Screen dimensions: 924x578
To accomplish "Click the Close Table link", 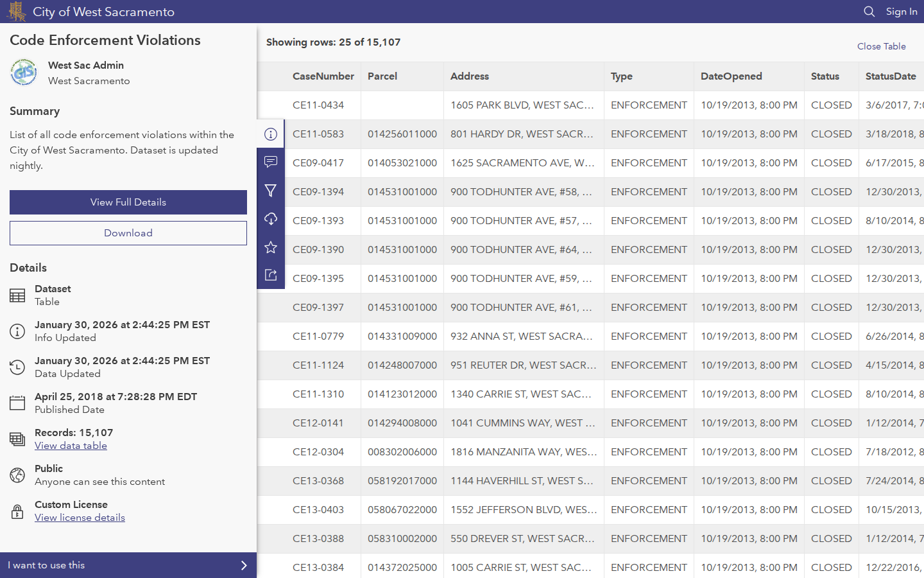I will (882, 46).
